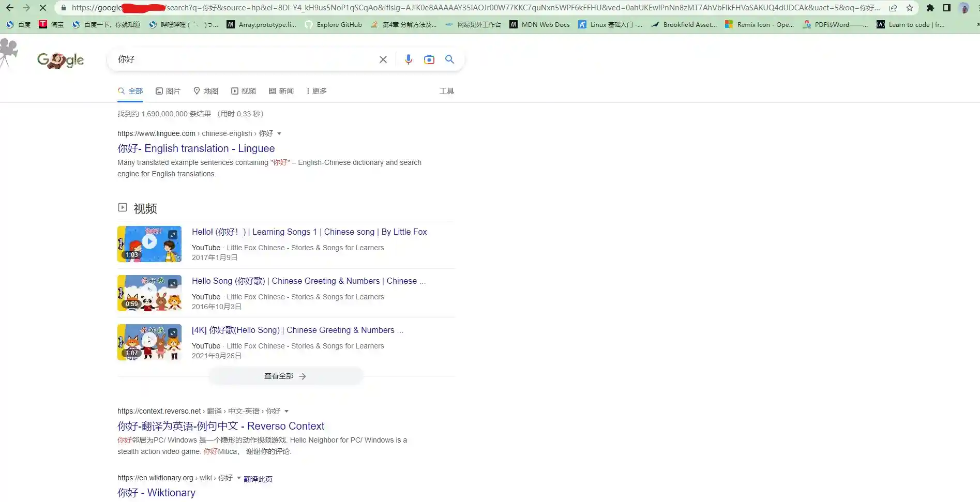The image size is (980, 502).
Task: Open the MDN Web Docs bookmark
Action: pyautogui.click(x=539, y=24)
